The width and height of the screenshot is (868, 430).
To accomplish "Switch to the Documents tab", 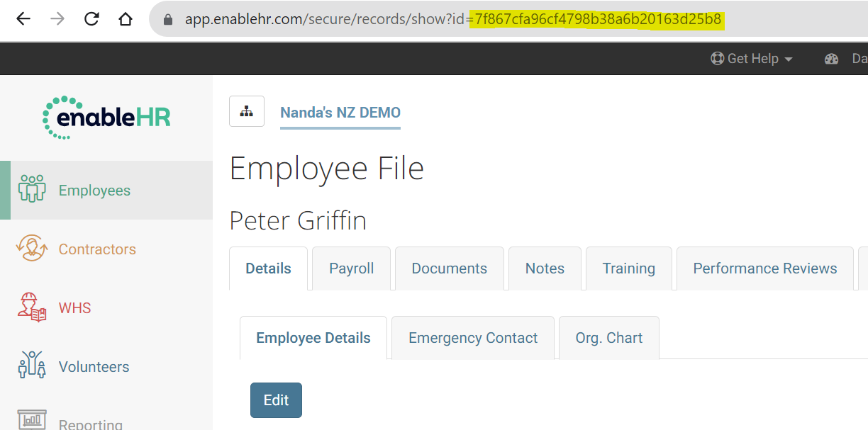I will [x=450, y=268].
